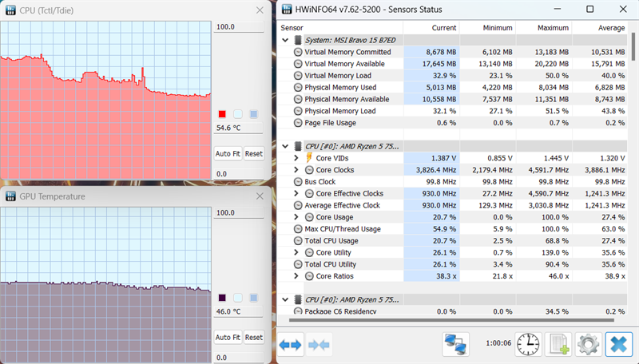Open sensor settings gear icon
639x364 pixels.
coord(588,345)
